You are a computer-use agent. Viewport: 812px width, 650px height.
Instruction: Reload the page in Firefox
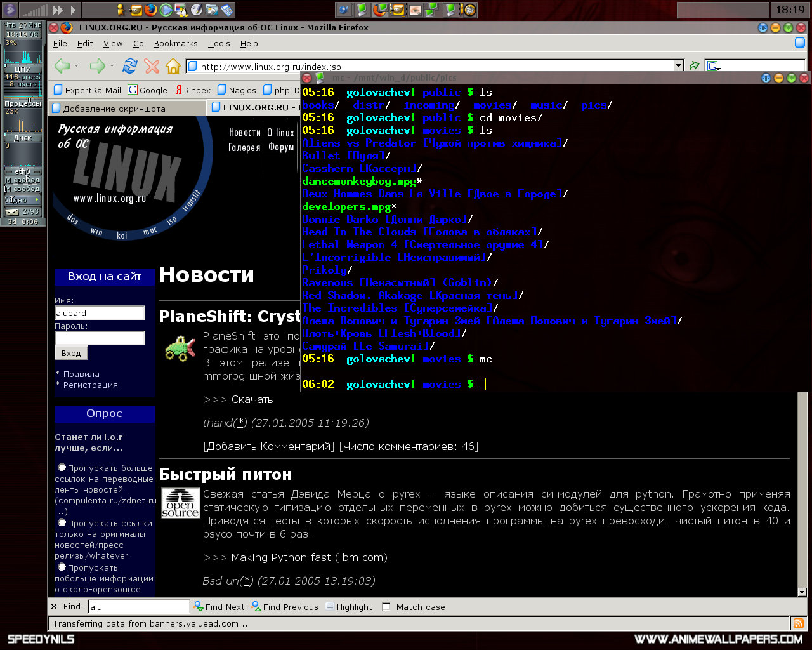click(x=130, y=66)
